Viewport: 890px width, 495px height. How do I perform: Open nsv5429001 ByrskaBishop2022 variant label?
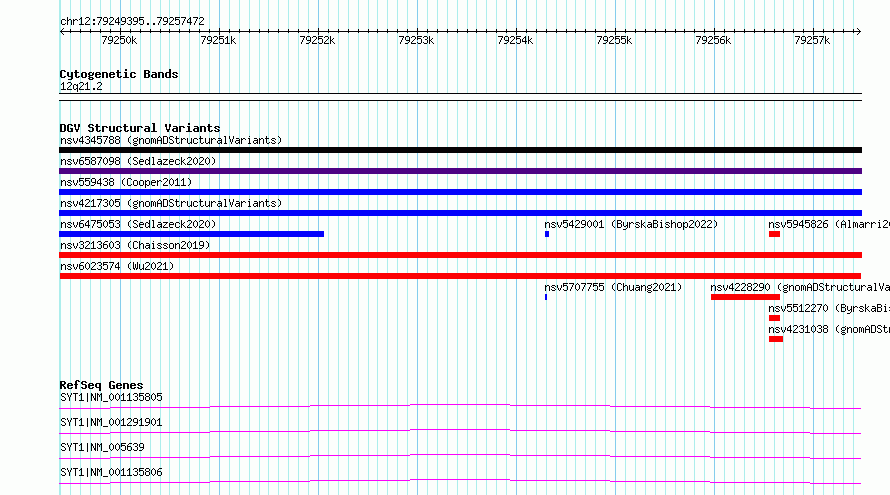631,224
